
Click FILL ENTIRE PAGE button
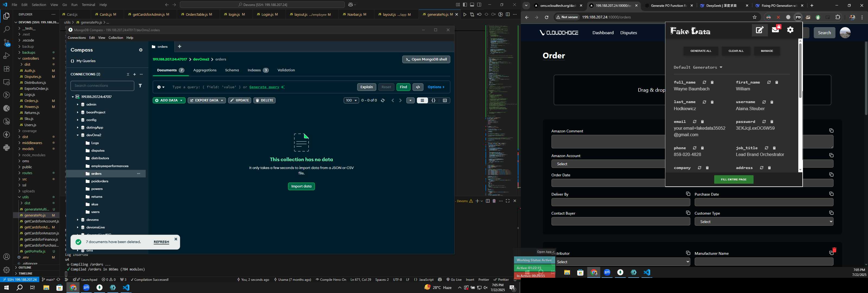coord(733,180)
